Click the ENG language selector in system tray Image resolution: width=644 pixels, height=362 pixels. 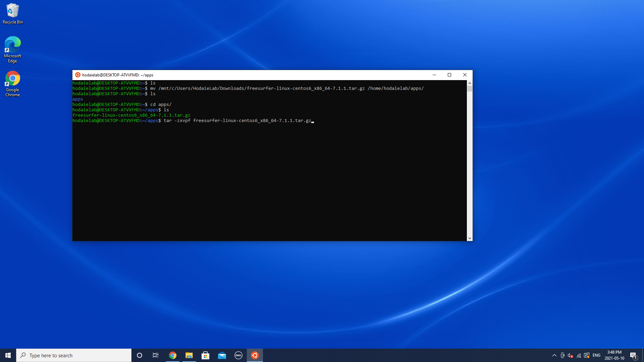coord(596,355)
